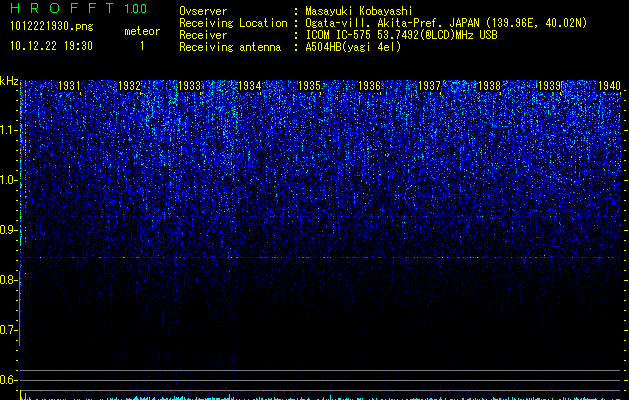Click the 0.8 kHz axis label

pyautogui.click(x=8, y=280)
